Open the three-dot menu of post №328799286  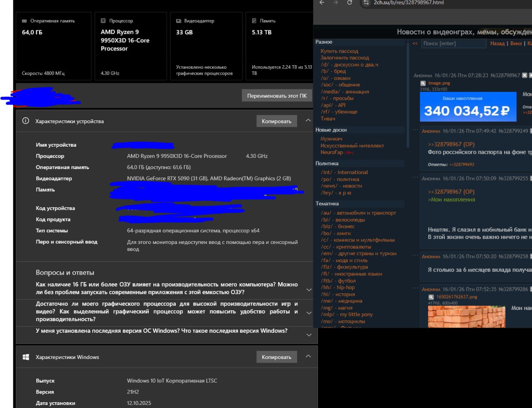pos(415,288)
